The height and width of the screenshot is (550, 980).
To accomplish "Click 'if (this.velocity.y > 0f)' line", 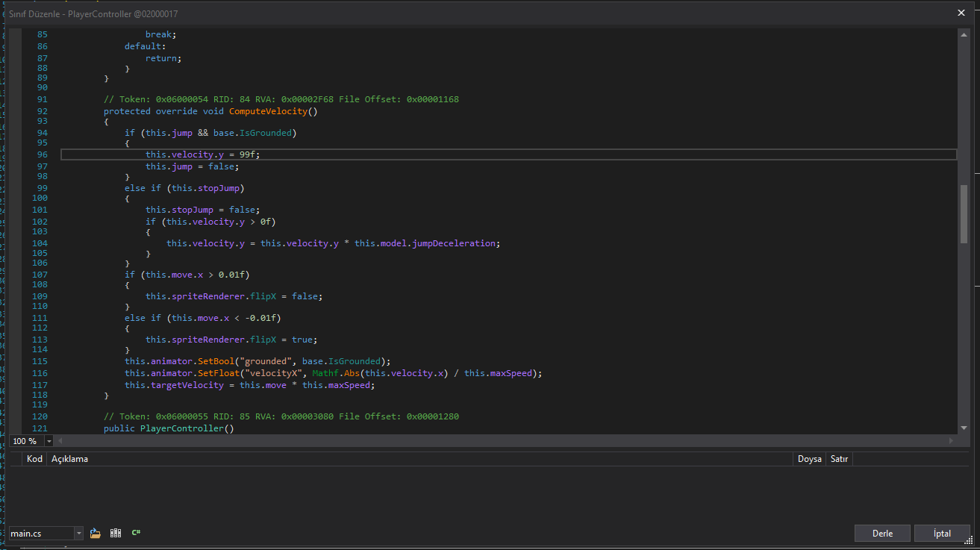I will (x=210, y=222).
